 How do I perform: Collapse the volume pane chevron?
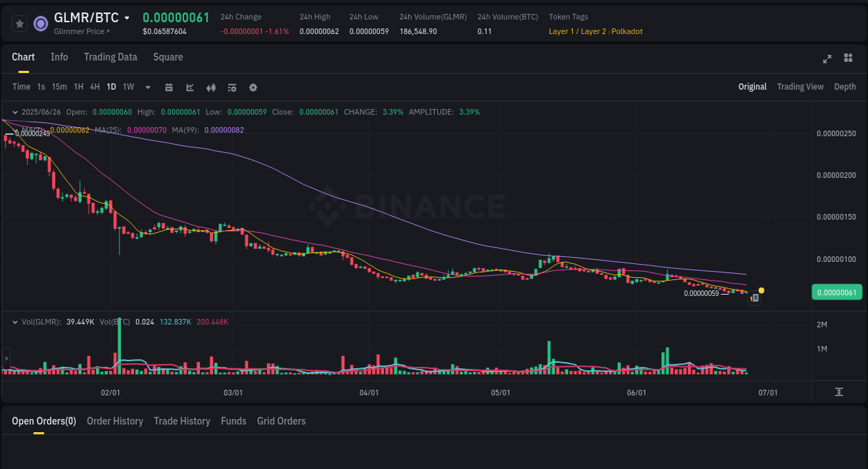14,322
